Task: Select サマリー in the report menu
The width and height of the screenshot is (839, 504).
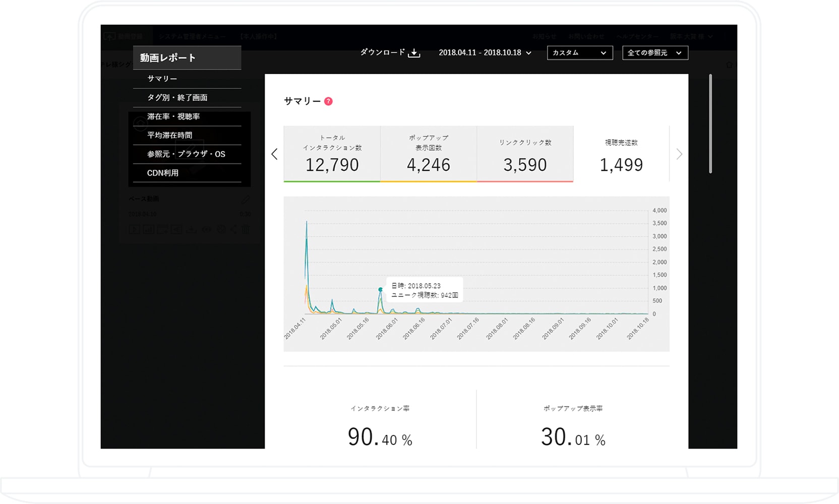Action: (x=187, y=79)
